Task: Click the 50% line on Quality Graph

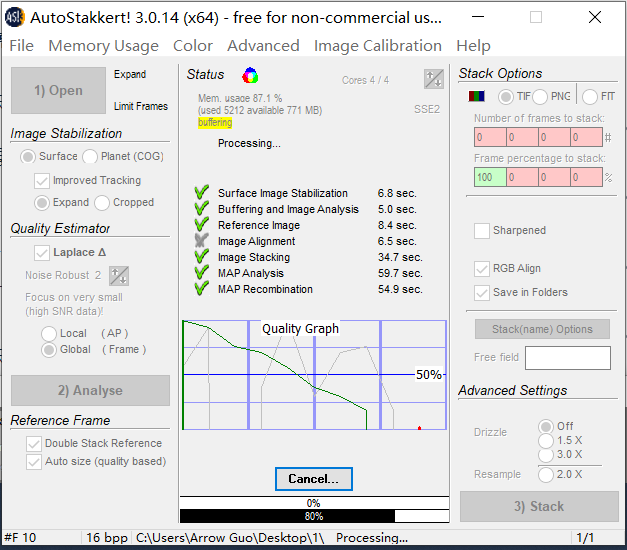Action: (x=300, y=374)
